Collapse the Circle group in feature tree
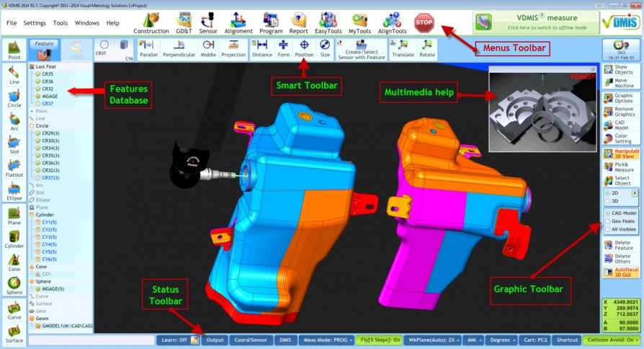644x349 pixels. (x=32, y=125)
